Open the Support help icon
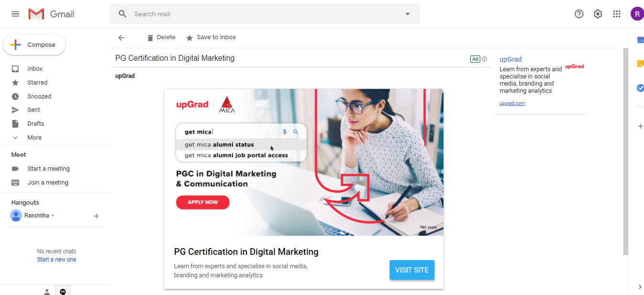644x295 pixels. coord(579,14)
